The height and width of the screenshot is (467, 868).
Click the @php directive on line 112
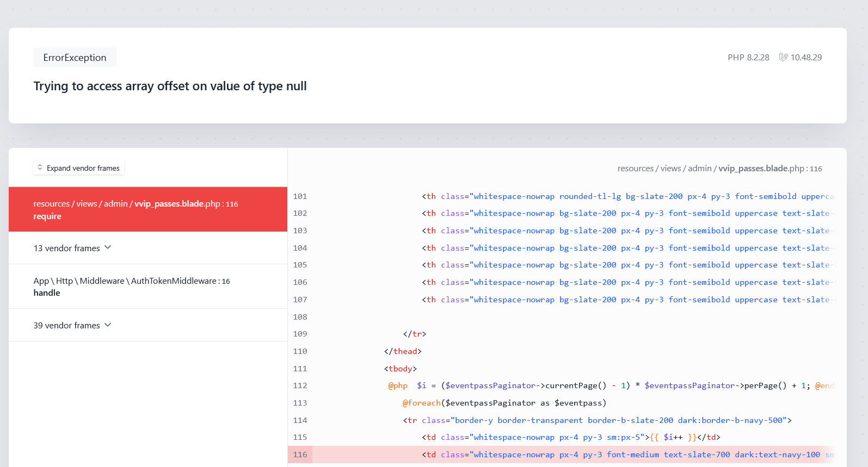[398, 385]
